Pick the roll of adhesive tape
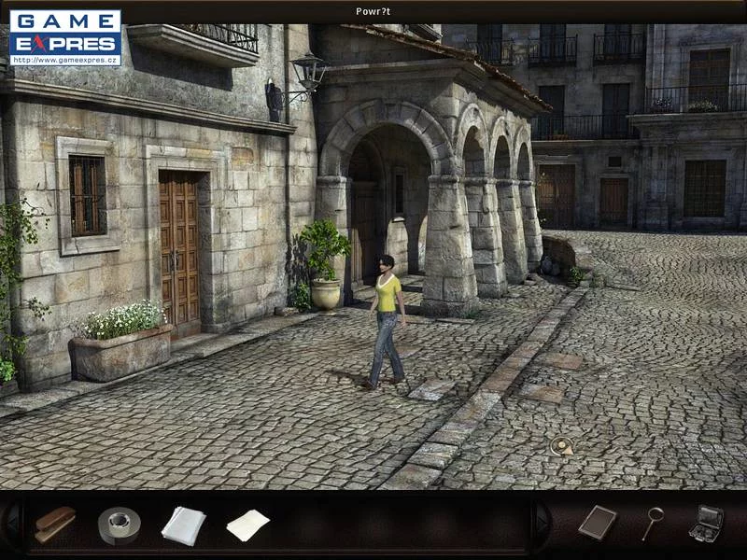 (119, 525)
